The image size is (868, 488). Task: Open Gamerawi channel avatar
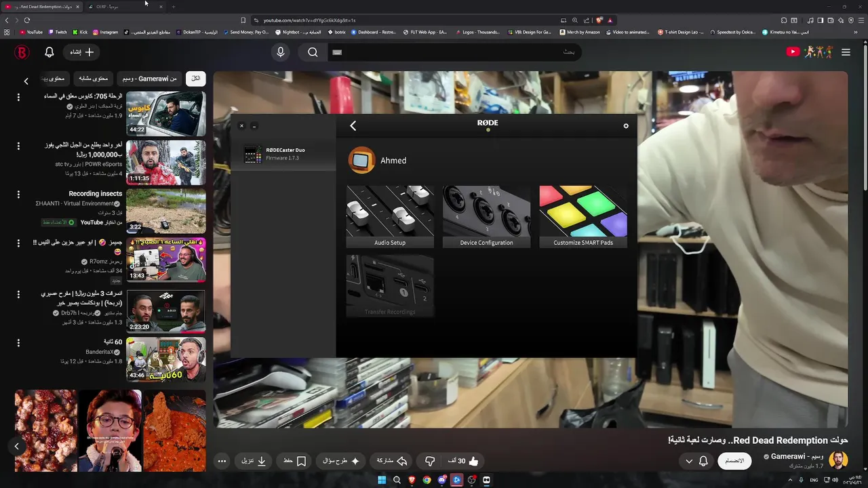(x=838, y=460)
